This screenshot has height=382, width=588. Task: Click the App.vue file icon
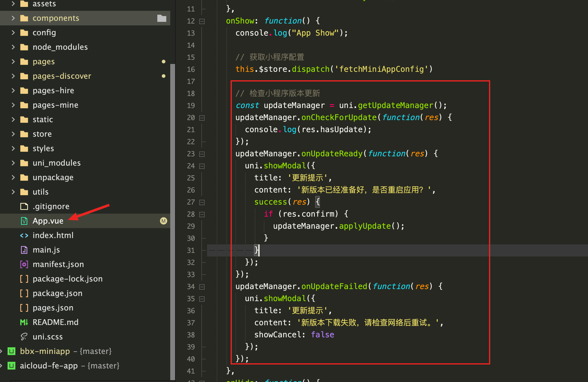pos(24,221)
